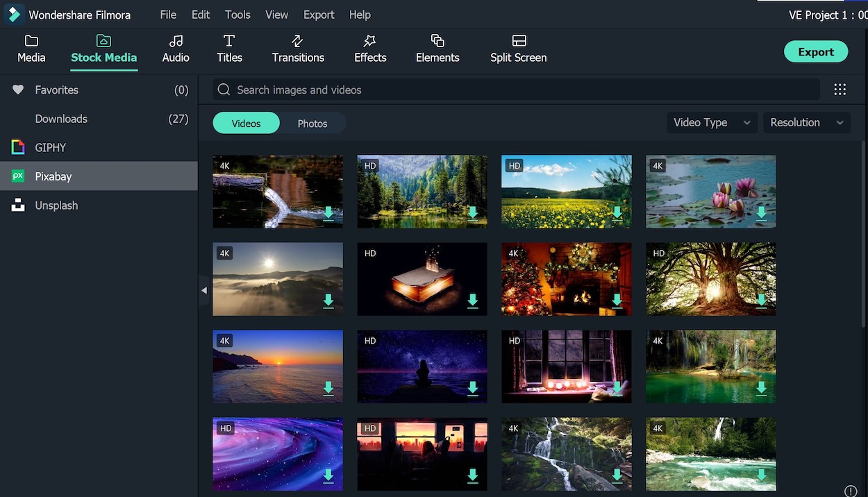The height and width of the screenshot is (497, 868).
Task: Click the green Export button
Action: tap(815, 52)
